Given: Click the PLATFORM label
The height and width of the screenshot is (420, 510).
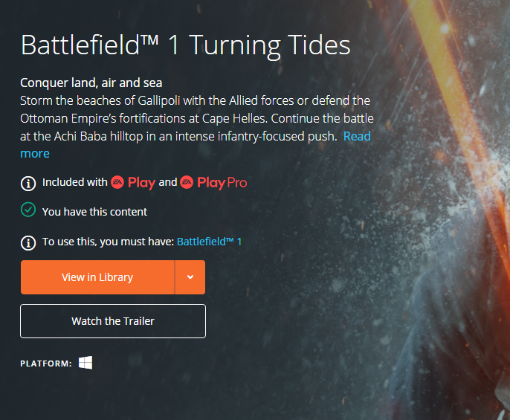Looking at the screenshot, I should click(x=46, y=364).
